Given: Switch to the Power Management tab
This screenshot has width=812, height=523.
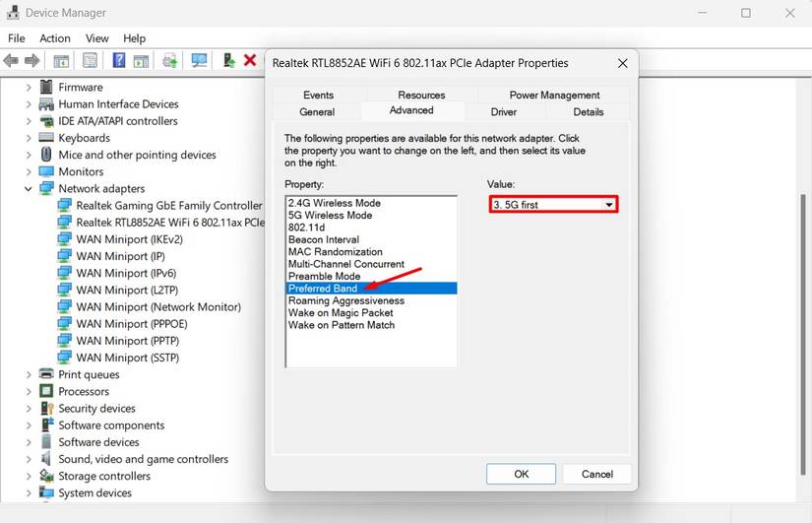Looking at the screenshot, I should [554, 95].
